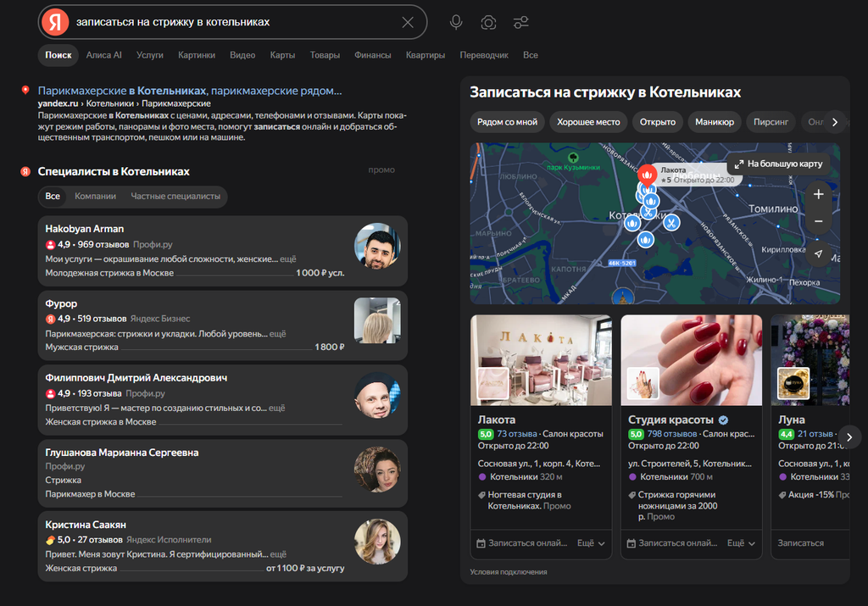Screen dimensions: 868x606
Task: Apply the Маникюр filter chip
Action: coord(715,122)
